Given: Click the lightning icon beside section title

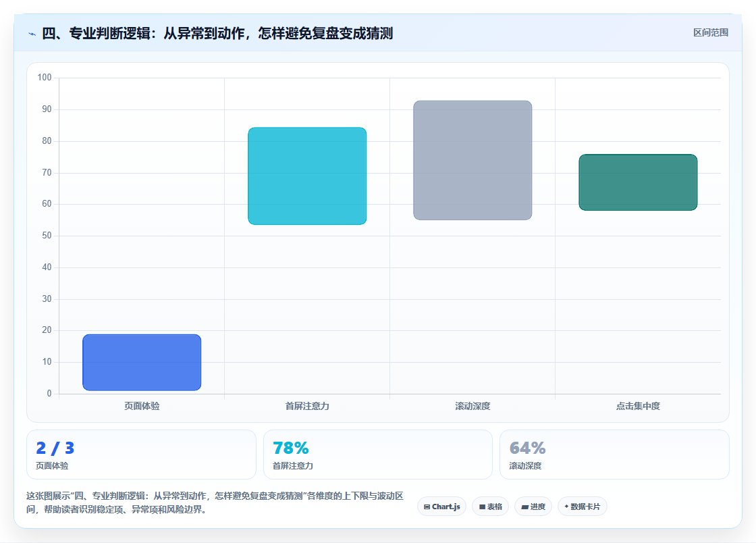Looking at the screenshot, I should 32,34.
